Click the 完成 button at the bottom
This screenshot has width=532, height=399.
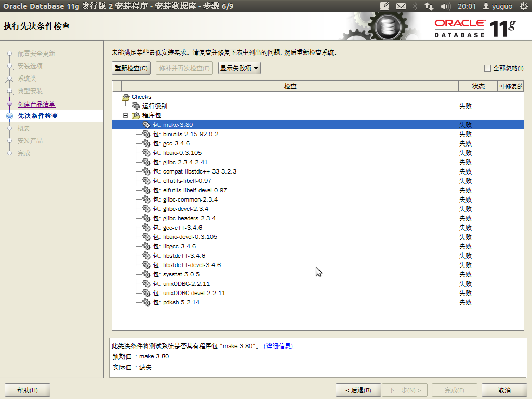(454, 390)
